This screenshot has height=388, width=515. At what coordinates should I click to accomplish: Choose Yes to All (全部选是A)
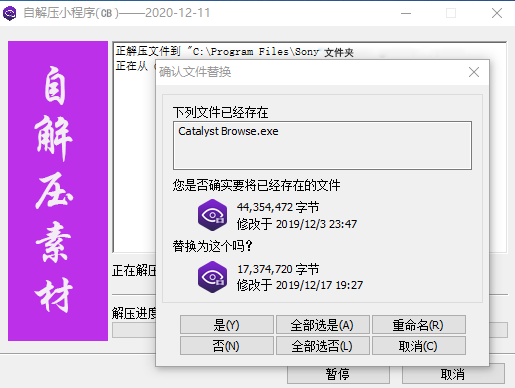pos(322,325)
